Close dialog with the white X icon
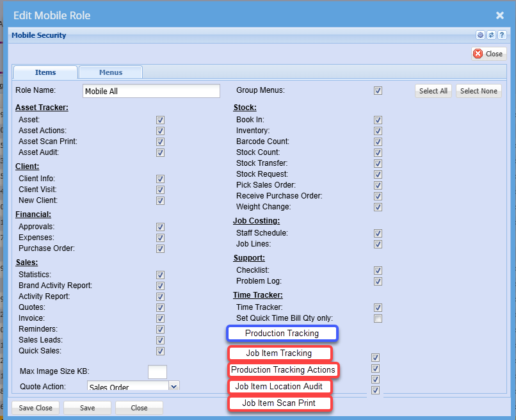The width and height of the screenshot is (516, 420). click(x=500, y=15)
